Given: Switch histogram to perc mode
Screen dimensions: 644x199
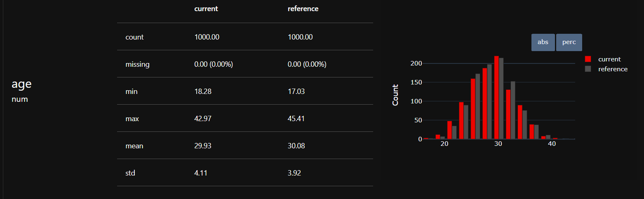Looking at the screenshot, I should (x=569, y=42).
